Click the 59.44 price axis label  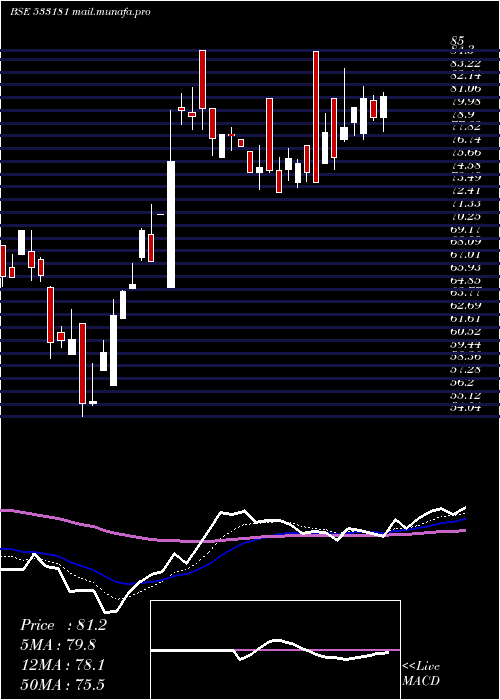click(465, 344)
